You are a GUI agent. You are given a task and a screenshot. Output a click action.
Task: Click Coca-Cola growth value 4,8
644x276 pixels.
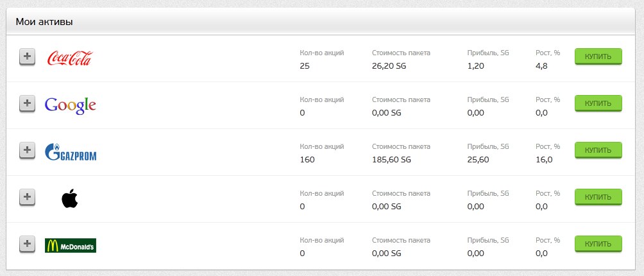coord(541,65)
